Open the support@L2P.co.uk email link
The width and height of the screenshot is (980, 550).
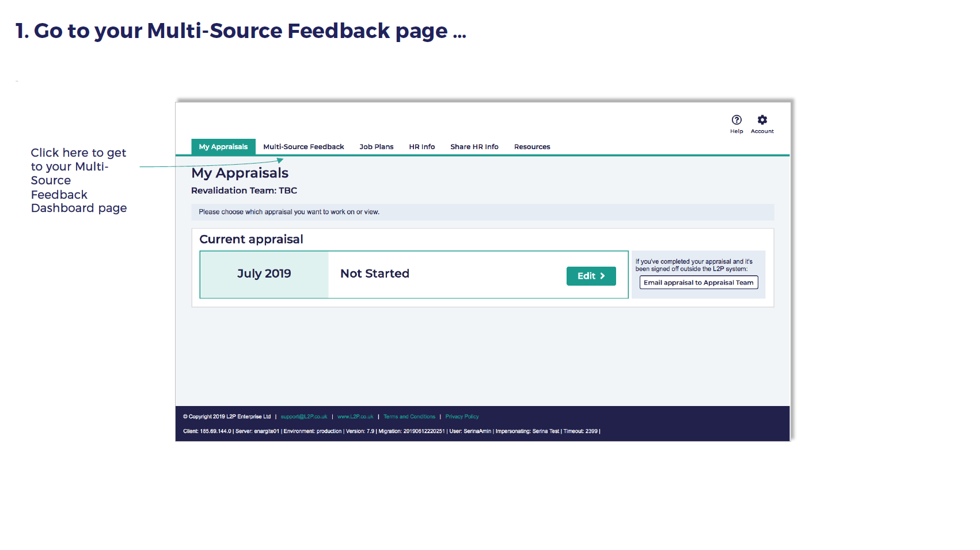pos(304,417)
